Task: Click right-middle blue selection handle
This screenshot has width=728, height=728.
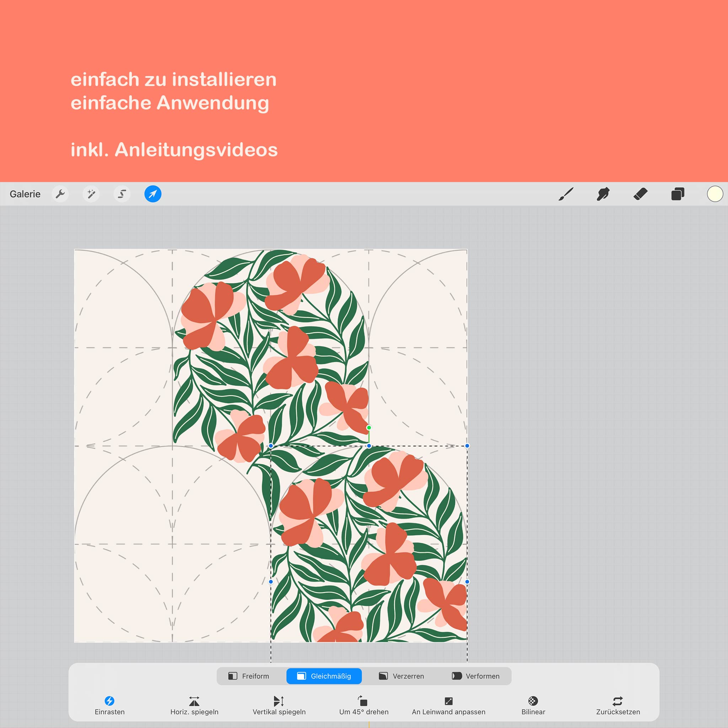Action: [467, 582]
